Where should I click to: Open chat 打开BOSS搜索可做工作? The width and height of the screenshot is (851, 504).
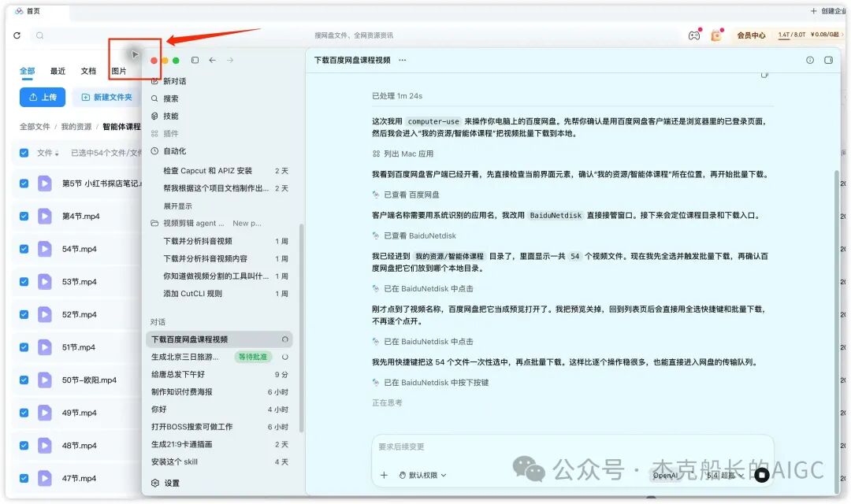(219, 427)
